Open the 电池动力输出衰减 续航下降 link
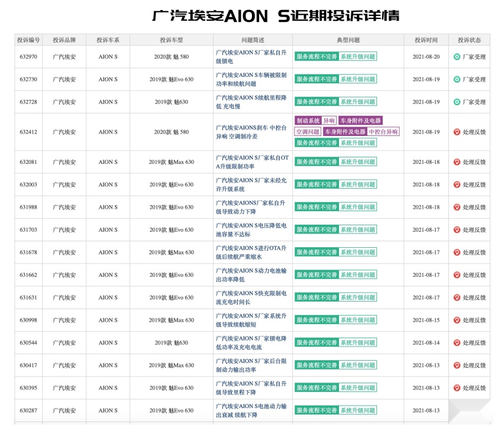The image size is (504, 434). point(251,410)
